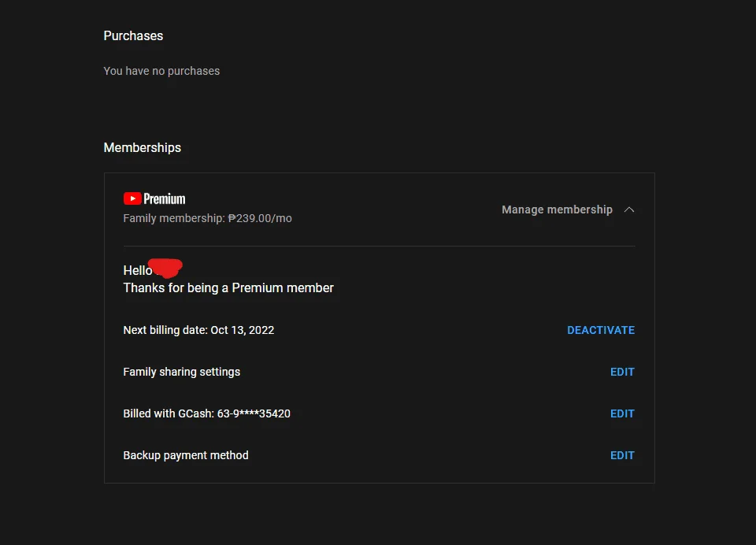Viewport: 756px width, 545px height.
Task: Edit Family sharing settings
Action: click(x=622, y=372)
